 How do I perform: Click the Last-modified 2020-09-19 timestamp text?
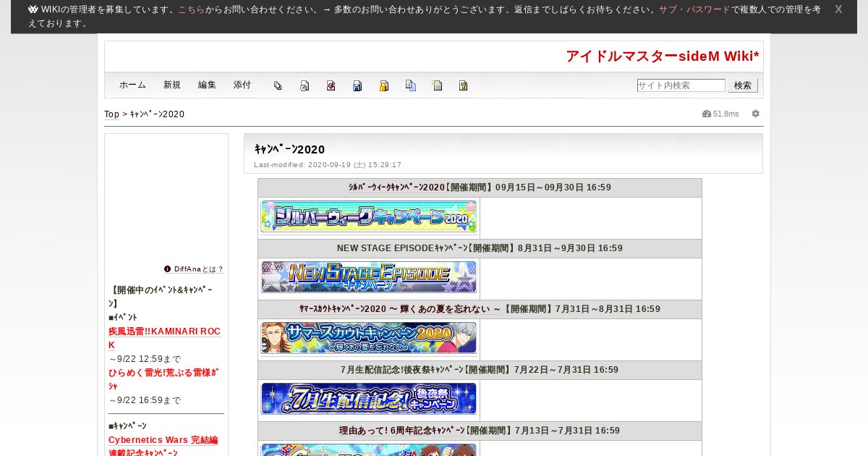click(328, 165)
